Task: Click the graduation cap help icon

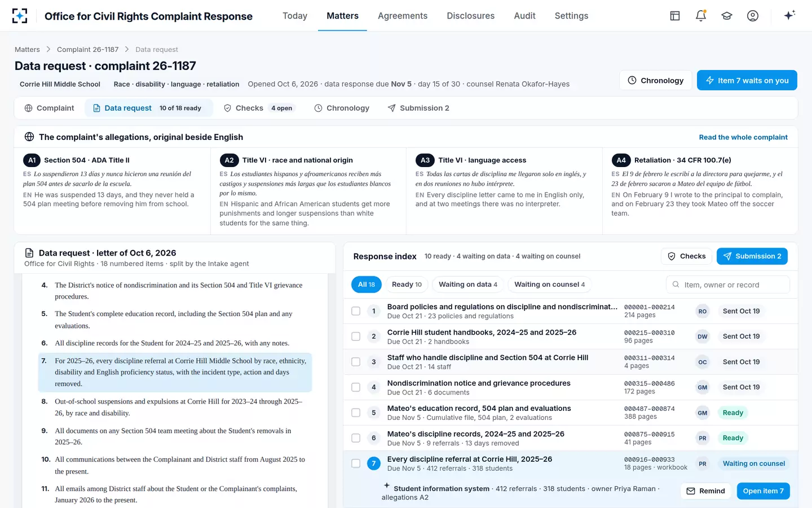Action: (727, 16)
